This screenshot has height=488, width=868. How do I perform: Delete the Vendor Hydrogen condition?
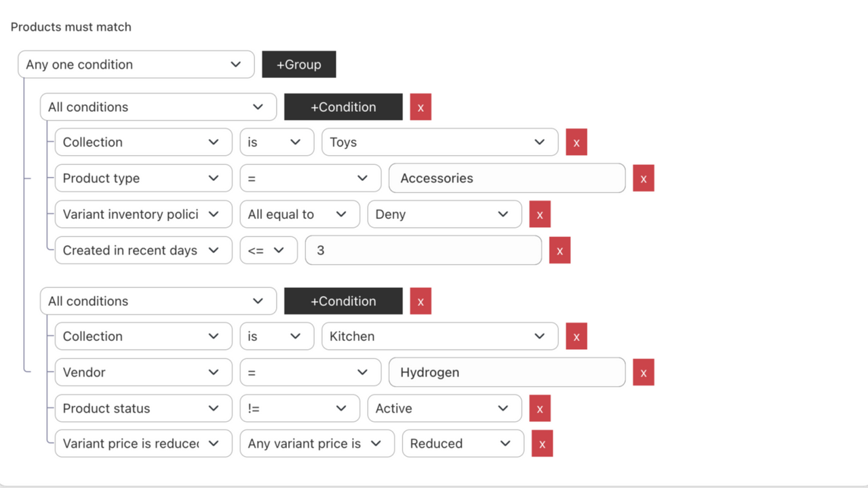[643, 371]
